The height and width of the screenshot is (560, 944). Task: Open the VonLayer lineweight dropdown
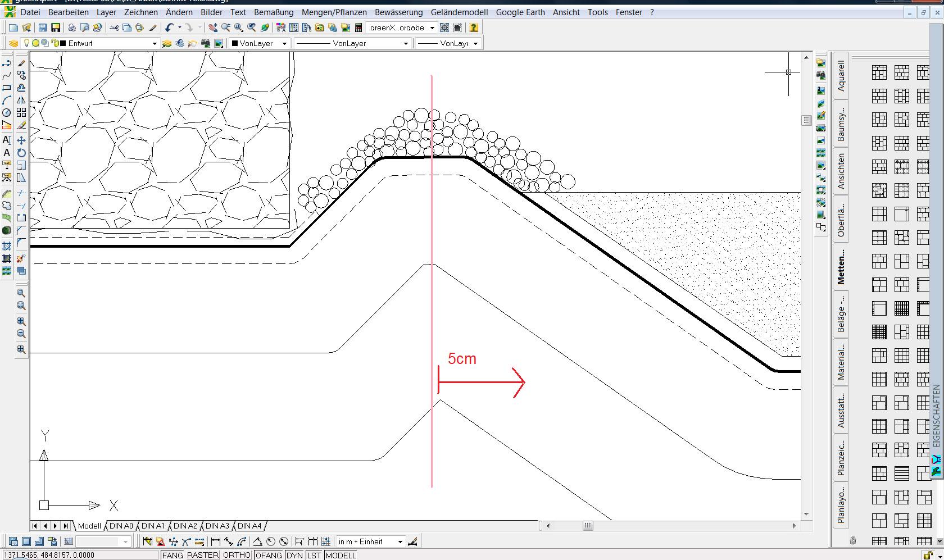[x=475, y=43]
